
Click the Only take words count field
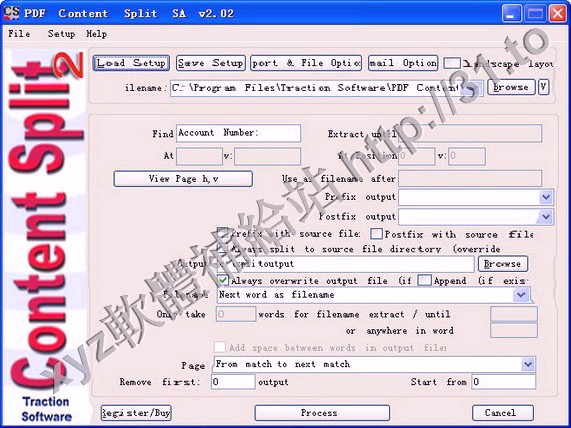236,314
